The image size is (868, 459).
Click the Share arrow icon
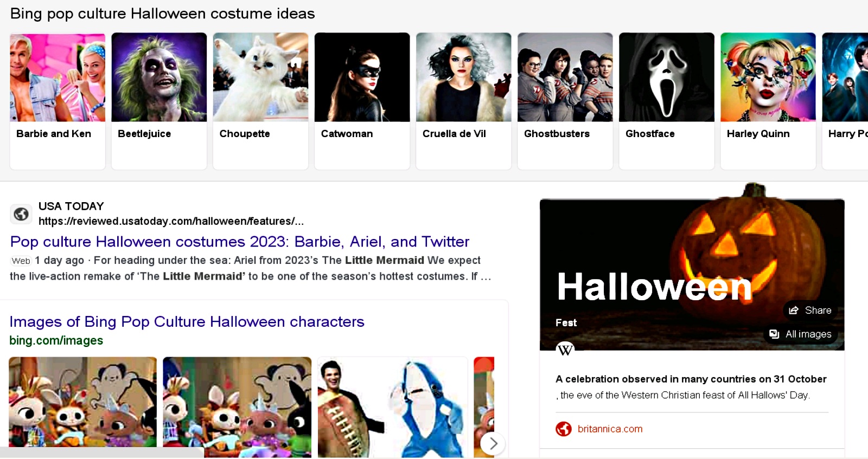794,311
